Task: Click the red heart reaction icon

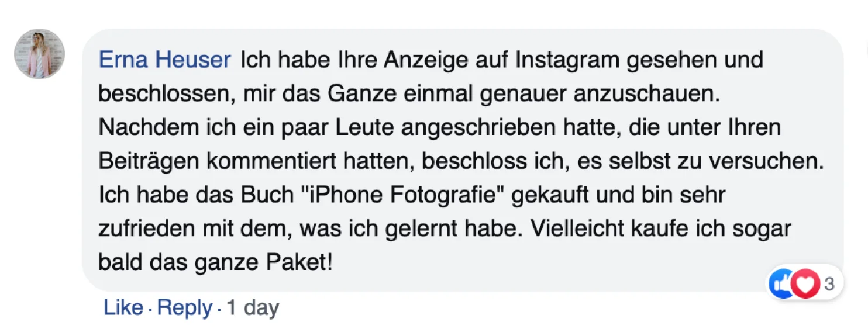Action: [805, 284]
